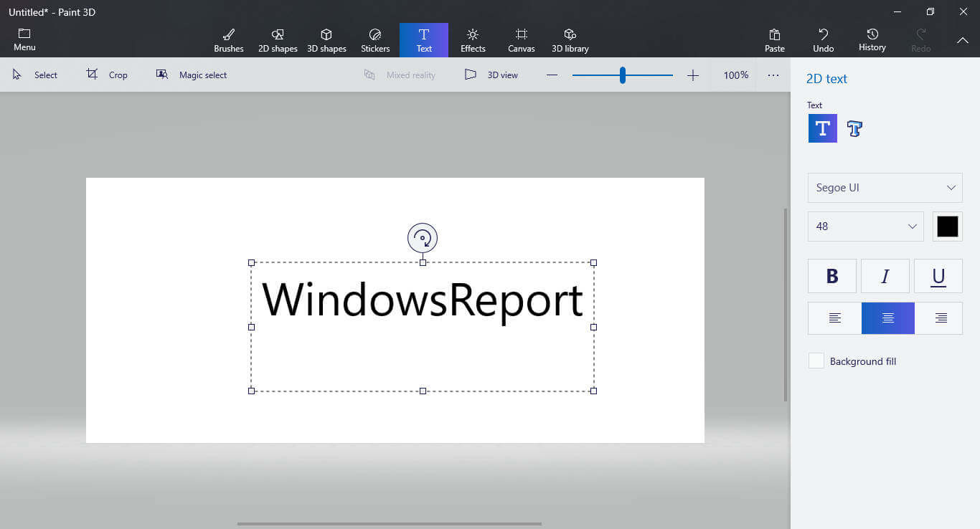
Task: Open the 3D library
Action: (570, 40)
